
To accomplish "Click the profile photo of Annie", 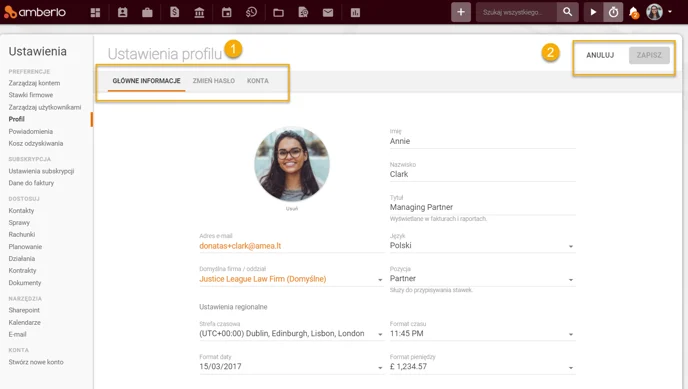I will 292,164.
